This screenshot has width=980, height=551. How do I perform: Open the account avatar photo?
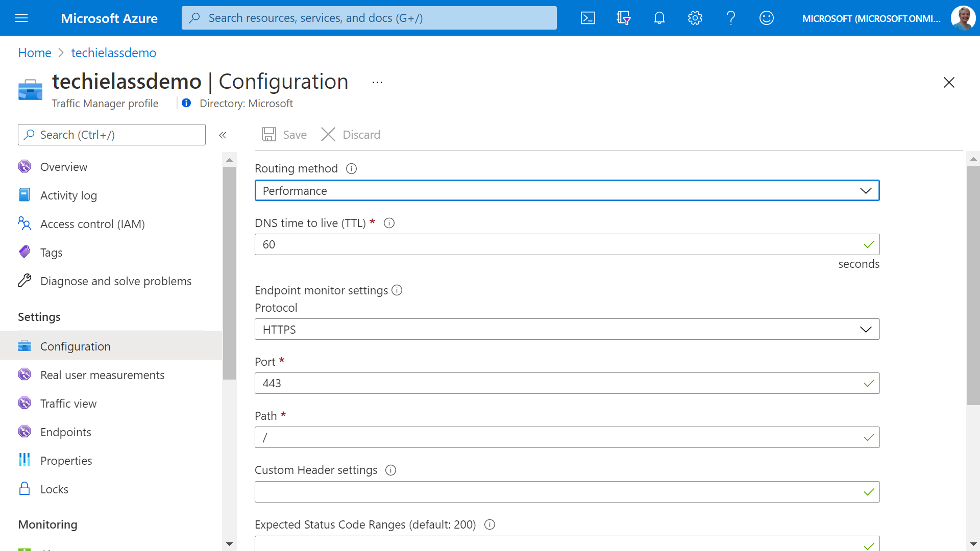(963, 18)
